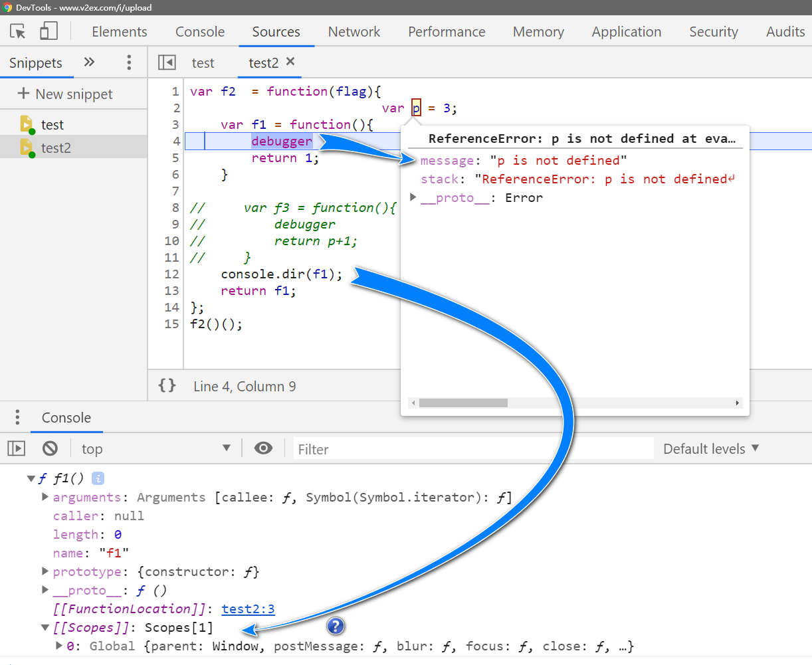This screenshot has height=665, width=812.
Task: Click the console Filter input field
Action: tap(473, 449)
